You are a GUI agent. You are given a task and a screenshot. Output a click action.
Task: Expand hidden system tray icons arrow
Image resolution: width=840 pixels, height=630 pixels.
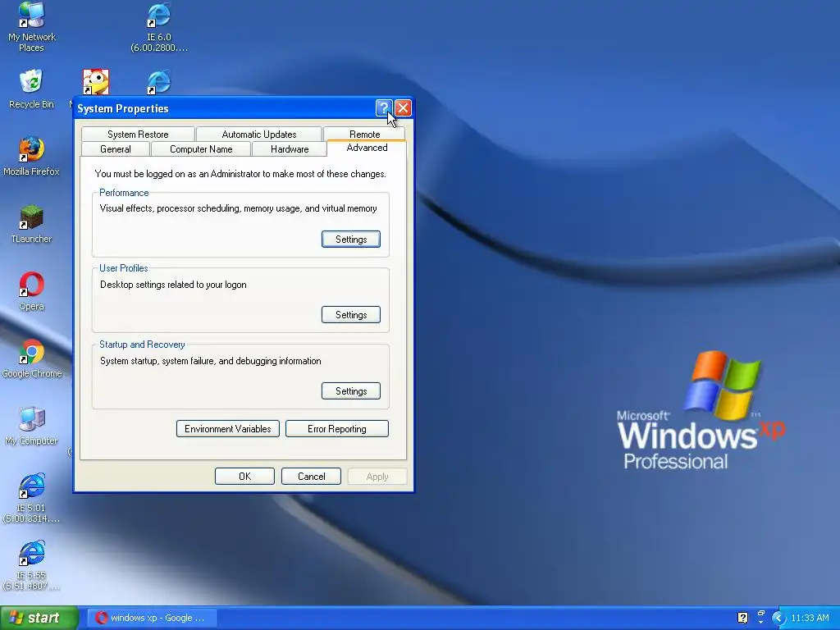[778, 618]
